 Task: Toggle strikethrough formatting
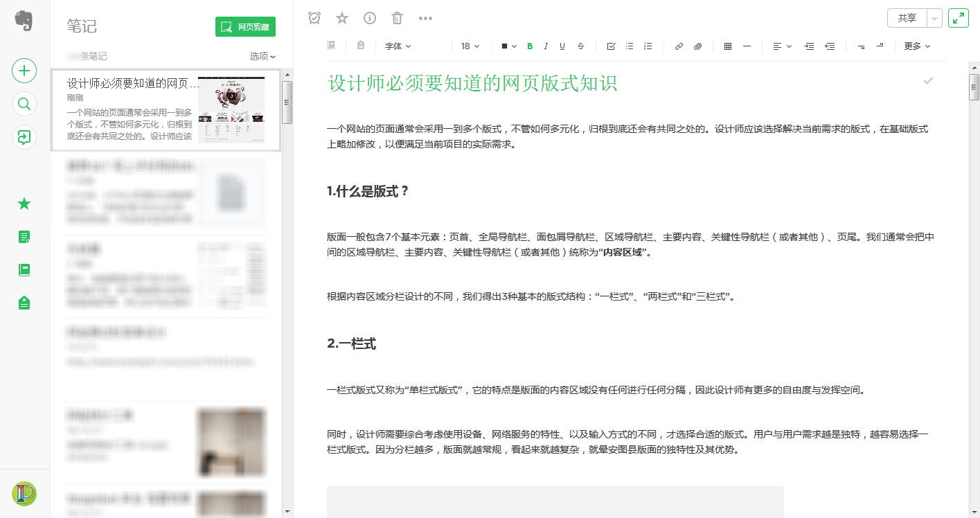tap(580, 46)
